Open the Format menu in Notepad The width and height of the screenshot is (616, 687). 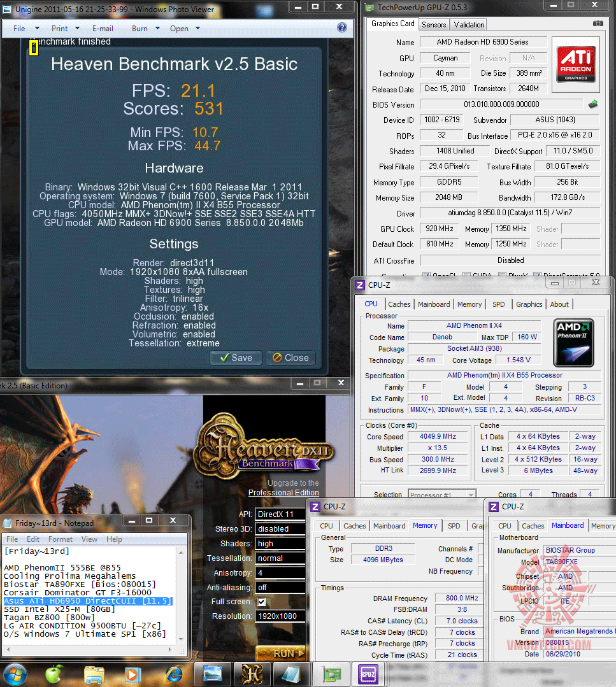pyautogui.click(x=60, y=539)
